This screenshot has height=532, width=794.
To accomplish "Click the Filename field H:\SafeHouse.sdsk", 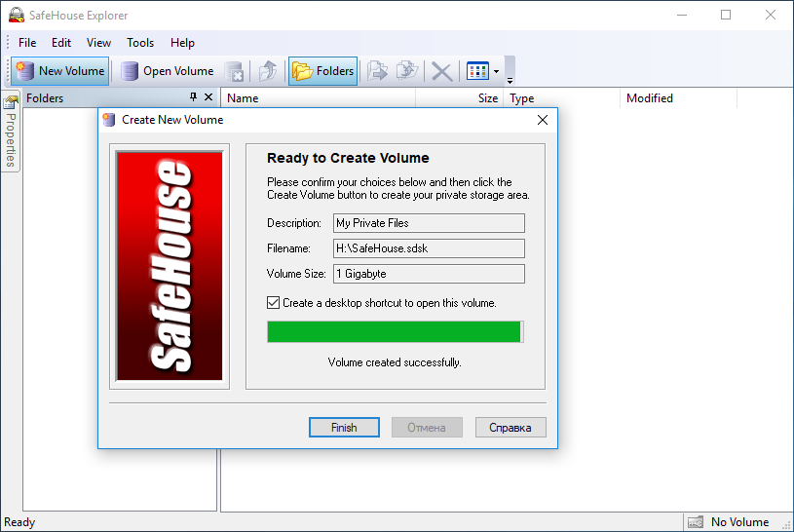I will [x=429, y=248].
